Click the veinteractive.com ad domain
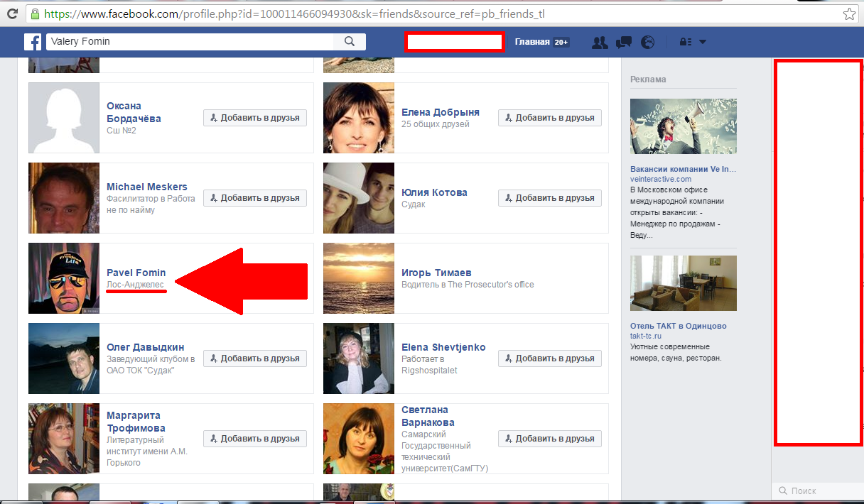The width and height of the screenshot is (864, 504). click(661, 179)
